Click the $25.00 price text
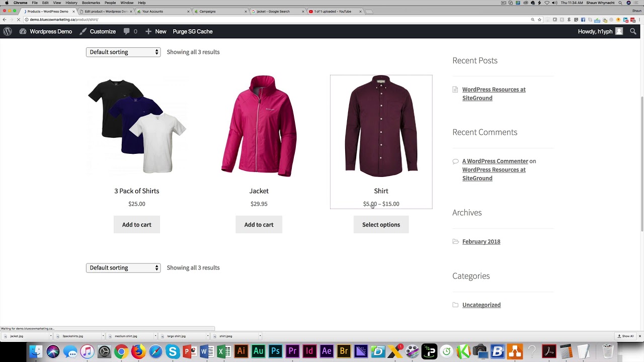This screenshot has height=362, width=644. (x=137, y=204)
